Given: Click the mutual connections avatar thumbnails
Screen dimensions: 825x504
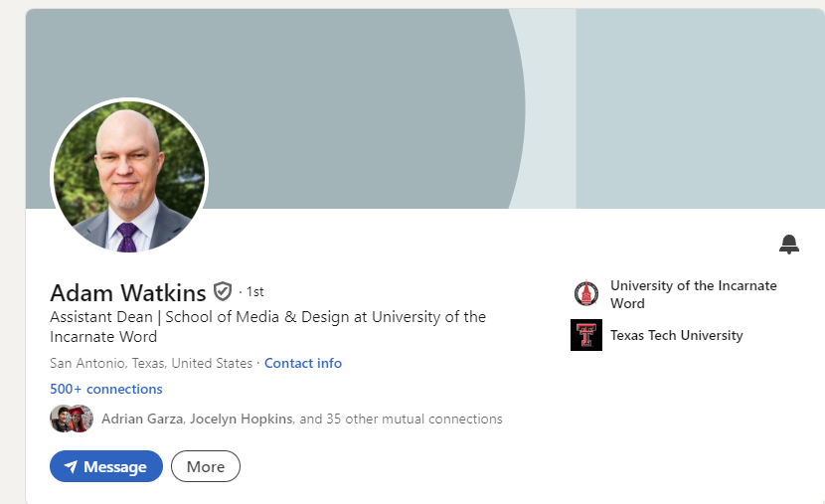Looking at the screenshot, I should tap(72, 419).
